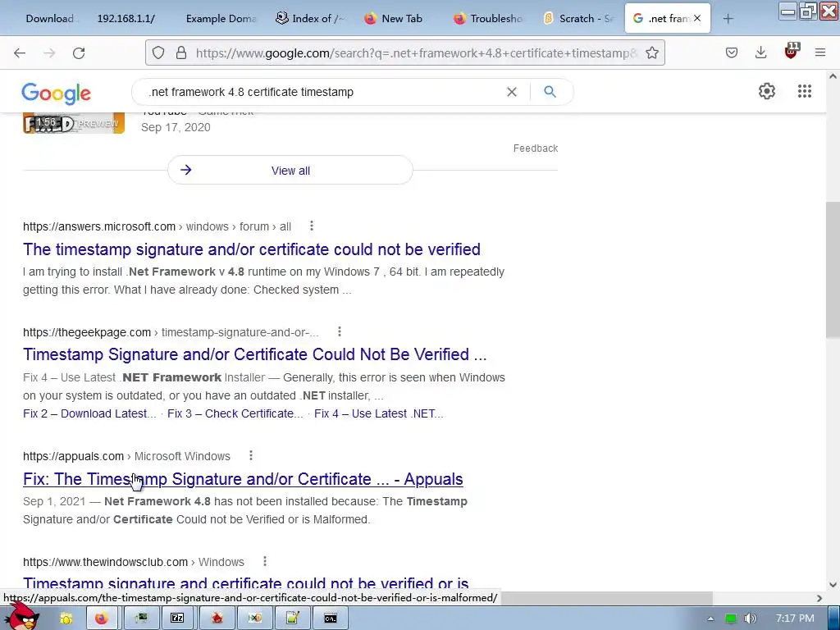
Task: Open thegeekpage Timestamp Signature result
Action: point(255,354)
